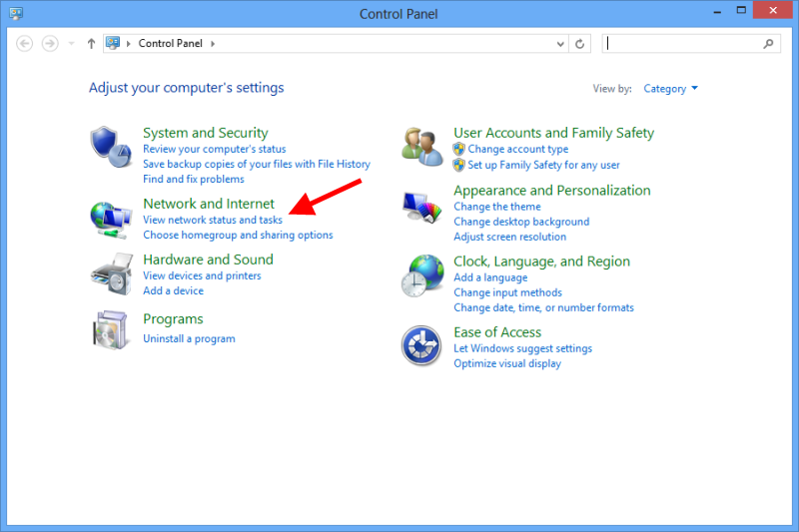Click the Control Panel title bar icon
799x532 pixels.
16,13
